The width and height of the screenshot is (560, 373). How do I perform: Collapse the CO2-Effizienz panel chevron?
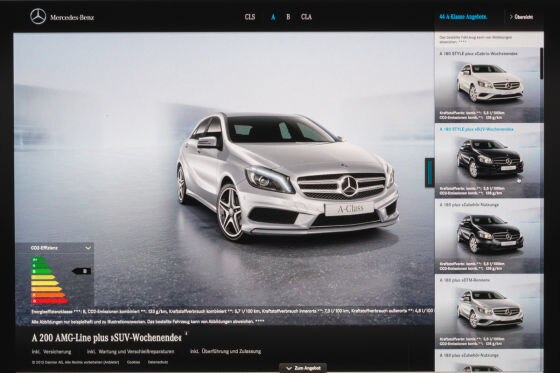coord(88,248)
